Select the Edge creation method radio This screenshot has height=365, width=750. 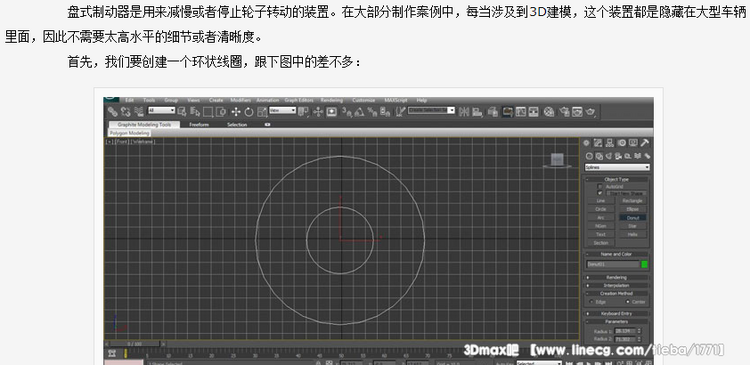[x=591, y=302]
